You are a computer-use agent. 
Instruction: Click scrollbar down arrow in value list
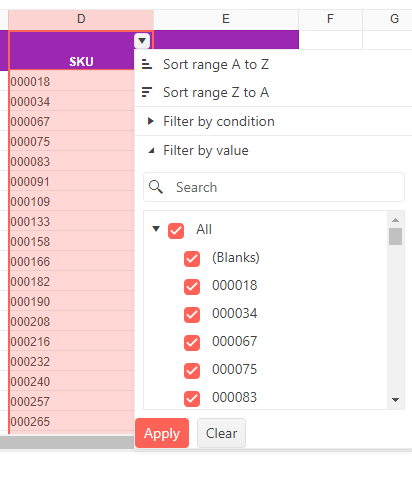396,400
